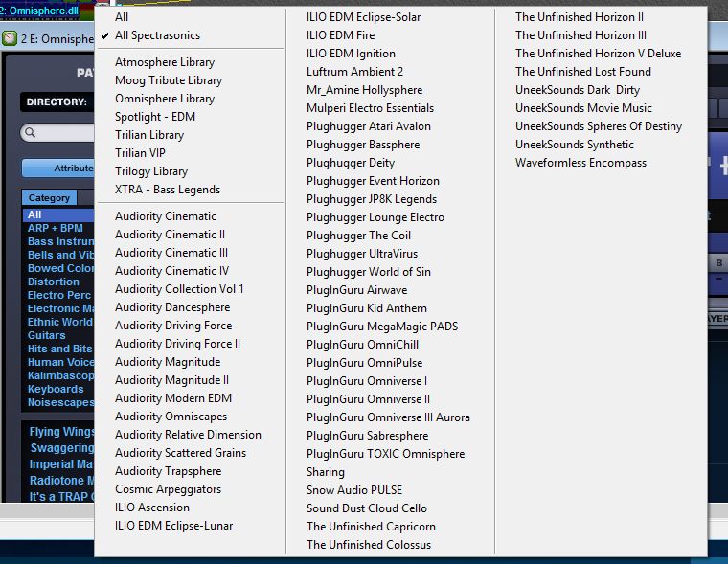This screenshot has height=564, width=728.
Task: Select the All option in directory menu
Action: pos(122,17)
